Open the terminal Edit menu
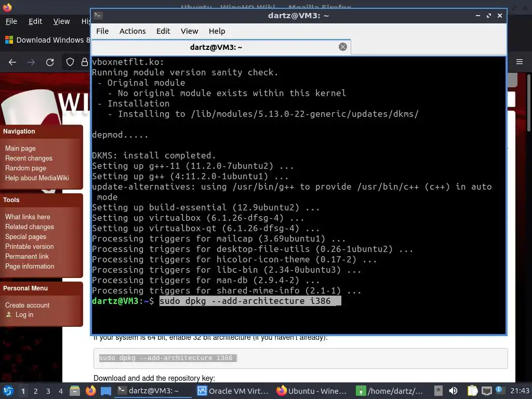532x399 pixels. [x=163, y=31]
